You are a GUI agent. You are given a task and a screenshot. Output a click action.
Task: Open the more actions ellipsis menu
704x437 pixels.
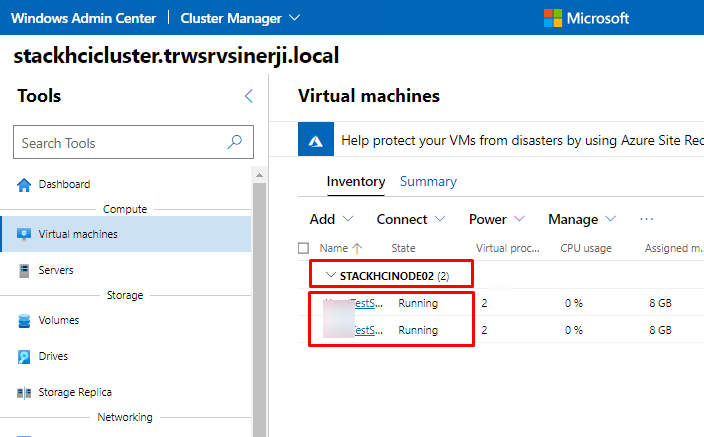(646, 219)
